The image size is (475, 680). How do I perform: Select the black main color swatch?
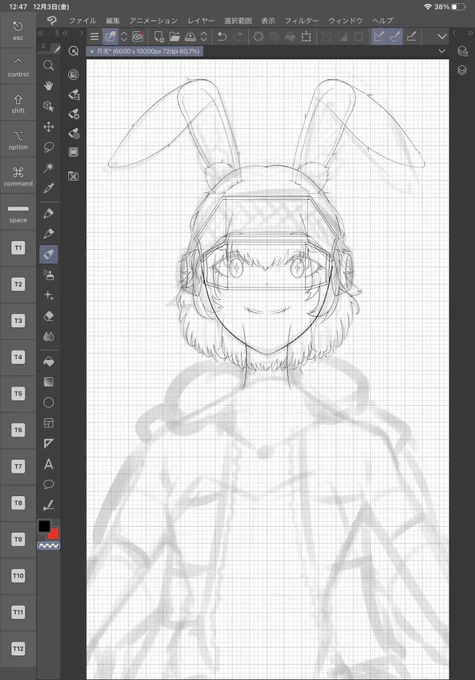click(x=44, y=526)
